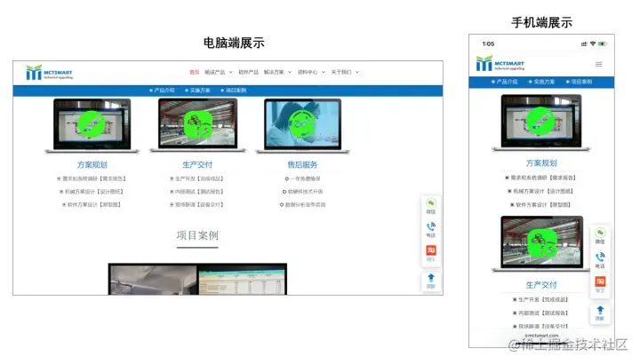Click green icon on 方案规划 laptop, mobile view
The height and width of the screenshot is (364, 640).
[540, 121]
